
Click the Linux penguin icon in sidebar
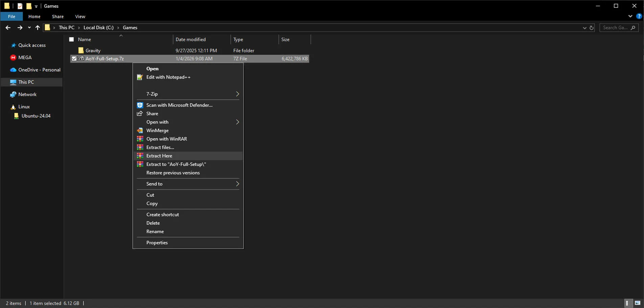tap(13, 106)
